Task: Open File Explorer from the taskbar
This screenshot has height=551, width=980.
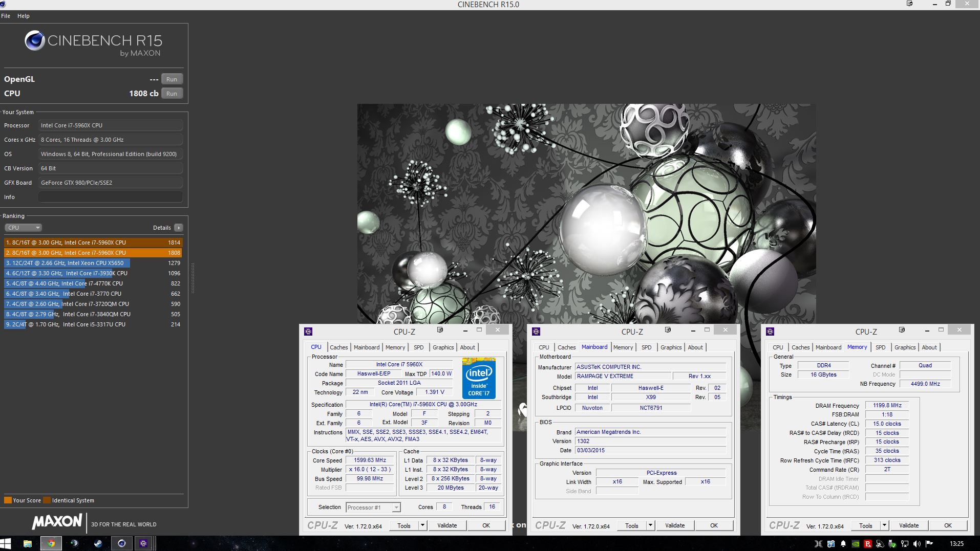Action: [28, 543]
